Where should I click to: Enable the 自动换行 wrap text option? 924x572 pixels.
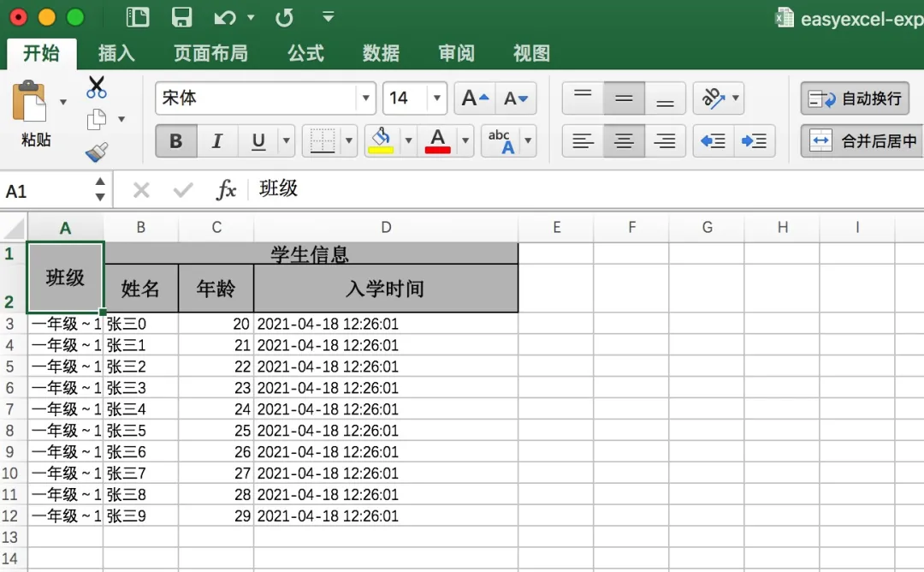point(856,97)
